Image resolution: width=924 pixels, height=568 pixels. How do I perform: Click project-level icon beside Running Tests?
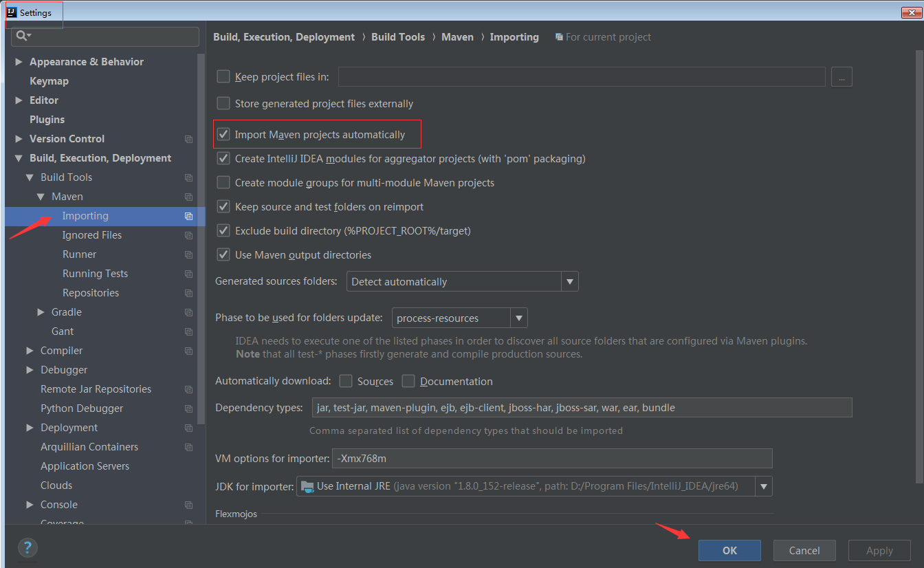188,274
